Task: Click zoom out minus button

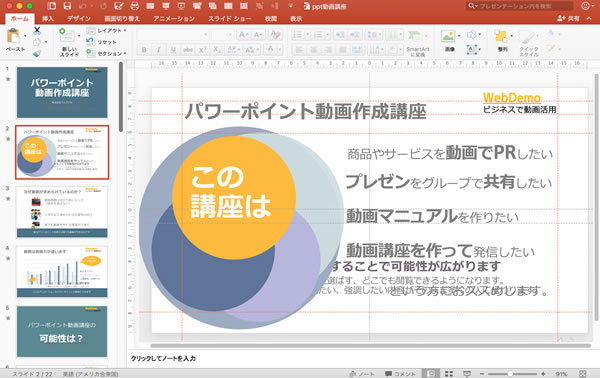Action: click(482, 374)
